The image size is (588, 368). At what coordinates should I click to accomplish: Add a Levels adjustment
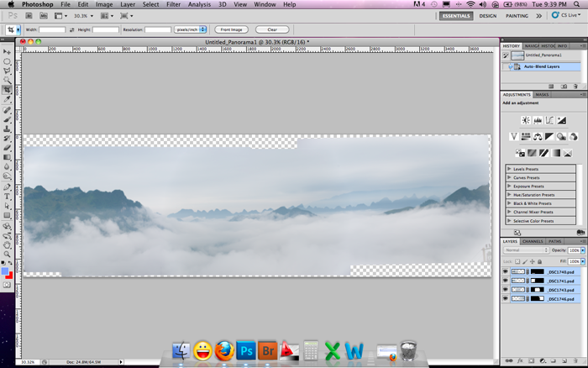538,121
